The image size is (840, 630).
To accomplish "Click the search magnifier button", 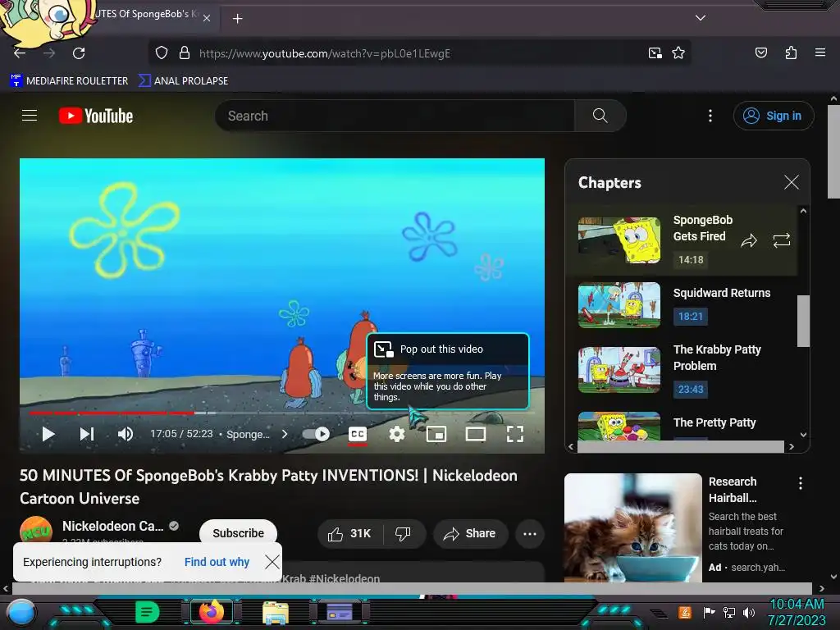I will 600,116.
